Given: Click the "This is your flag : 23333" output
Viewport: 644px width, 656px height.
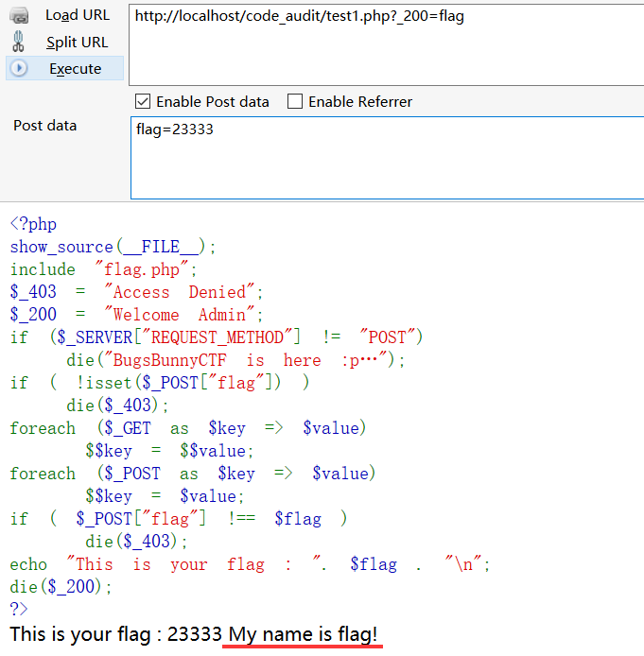Looking at the screenshot, I should tap(116, 633).
